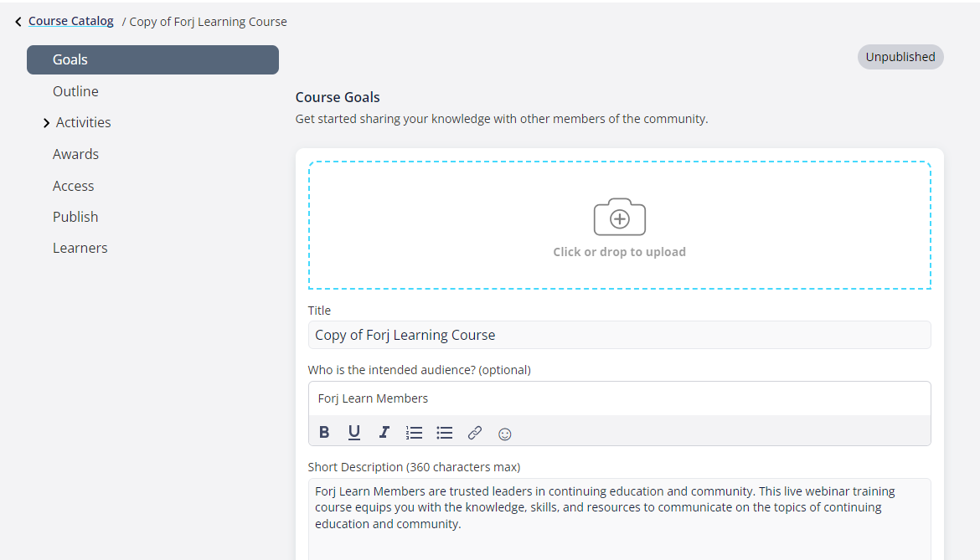Image resolution: width=980 pixels, height=560 pixels.
Task: Click the 'Click or drop to upload' text
Action: [x=619, y=252]
